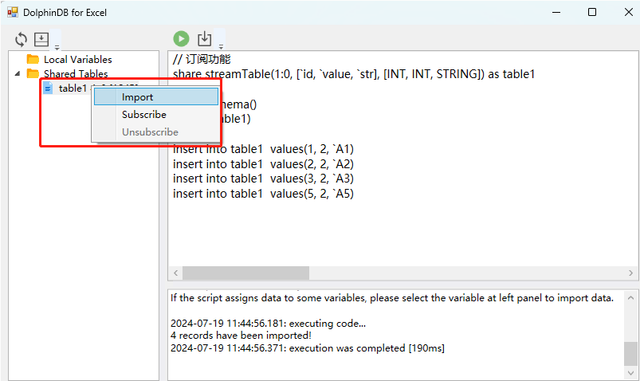640x381 pixels.
Task: Click the editor scrollbar left arrow
Action: click(x=176, y=273)
